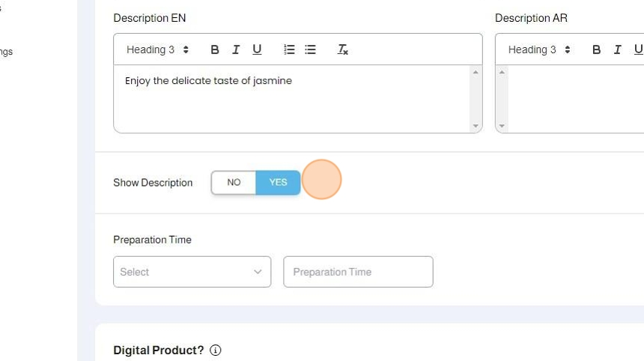Viewport: 644px width, 361px height.
Task: Clear formatting in Description EN editor
Action: tap(343, 49)
